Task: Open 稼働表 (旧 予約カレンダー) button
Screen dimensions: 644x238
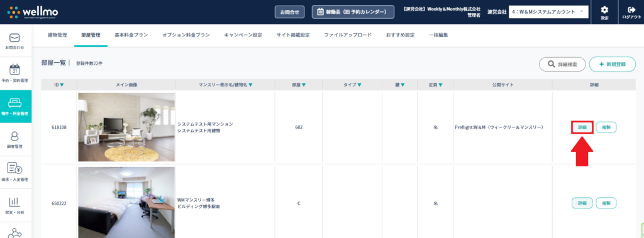Action: click(x=353, y=12)
